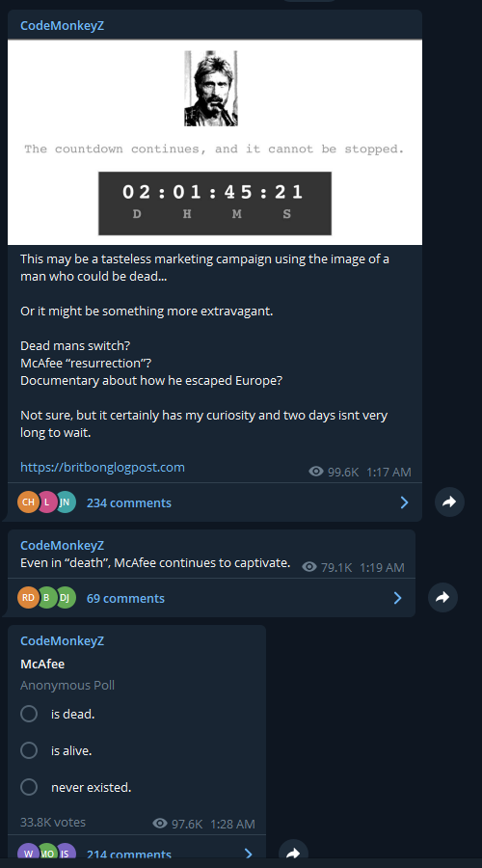Share the countdown post via forward arrow

coord(449,502)
